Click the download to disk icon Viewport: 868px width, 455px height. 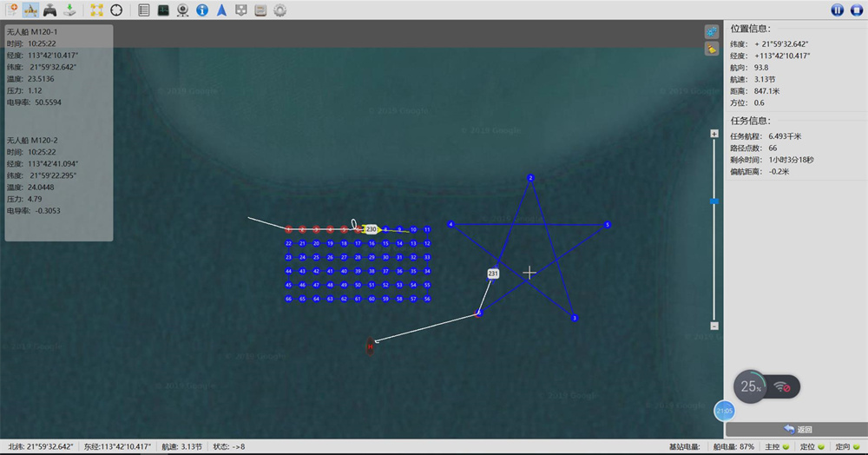click(69, 10)
